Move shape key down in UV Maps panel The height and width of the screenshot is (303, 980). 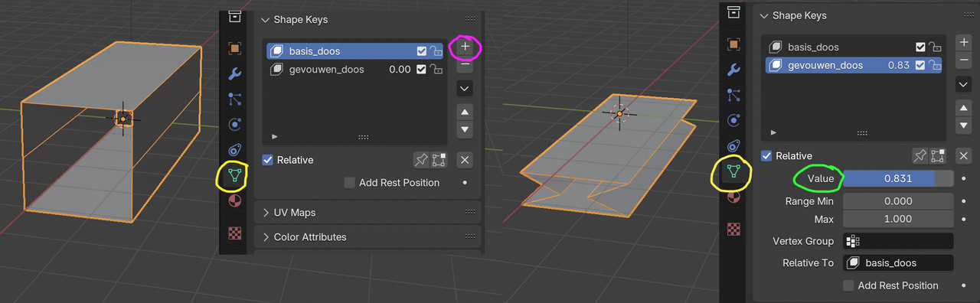coord(465,129)
